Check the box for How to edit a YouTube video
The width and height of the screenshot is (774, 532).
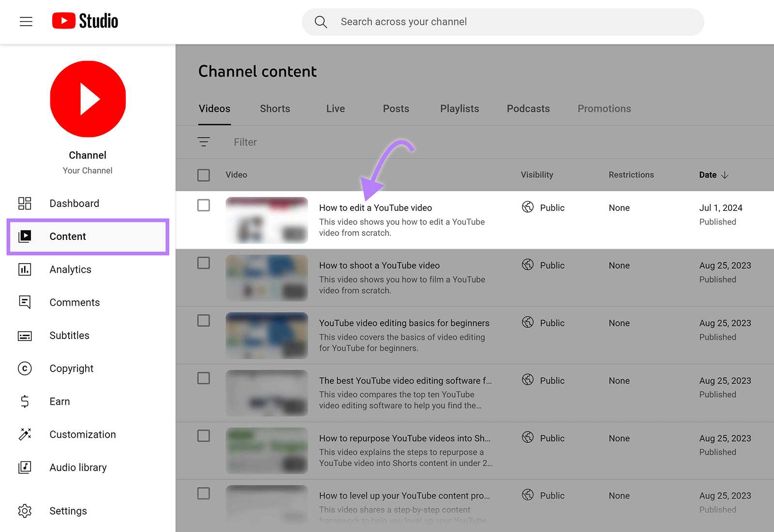point(204,206)
